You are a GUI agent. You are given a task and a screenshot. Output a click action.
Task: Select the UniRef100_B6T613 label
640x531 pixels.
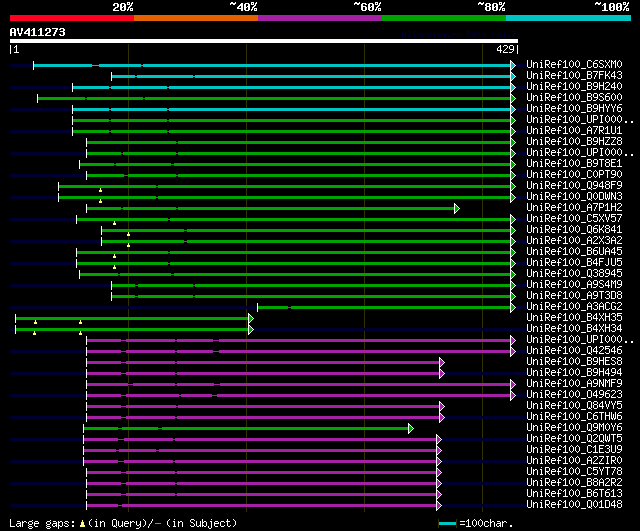[x=574, y=494]
